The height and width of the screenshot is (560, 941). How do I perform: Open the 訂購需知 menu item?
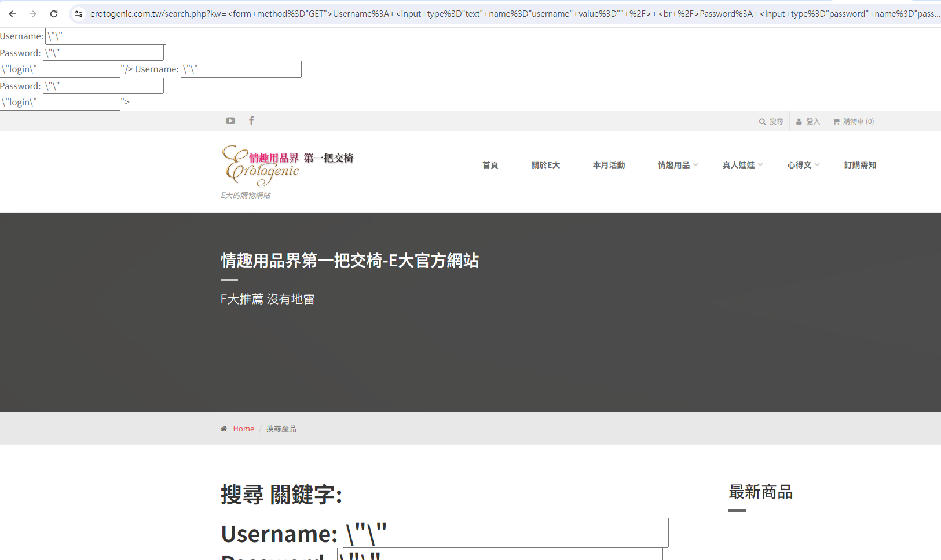[x=860, y=165]
